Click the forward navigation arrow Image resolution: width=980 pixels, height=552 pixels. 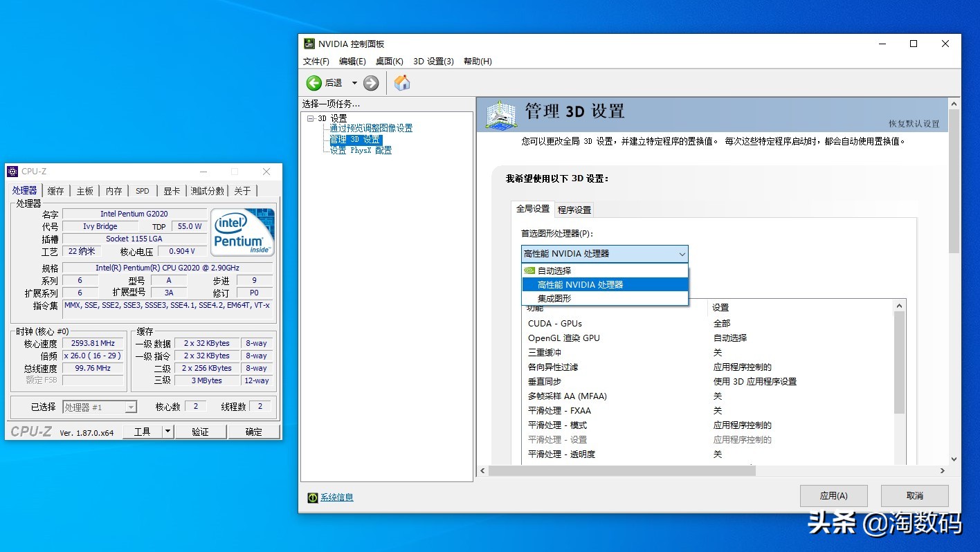click(371, 82)
